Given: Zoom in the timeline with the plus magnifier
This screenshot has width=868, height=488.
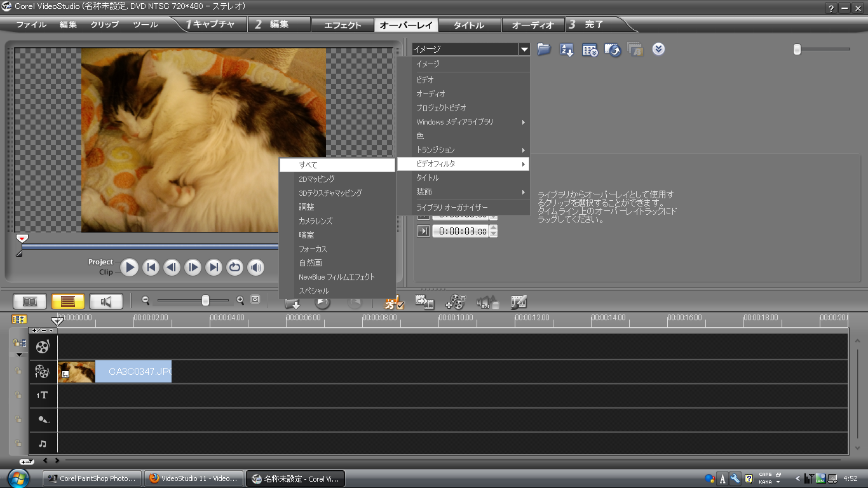Looking at the screenshot, I should click(240, 300).
